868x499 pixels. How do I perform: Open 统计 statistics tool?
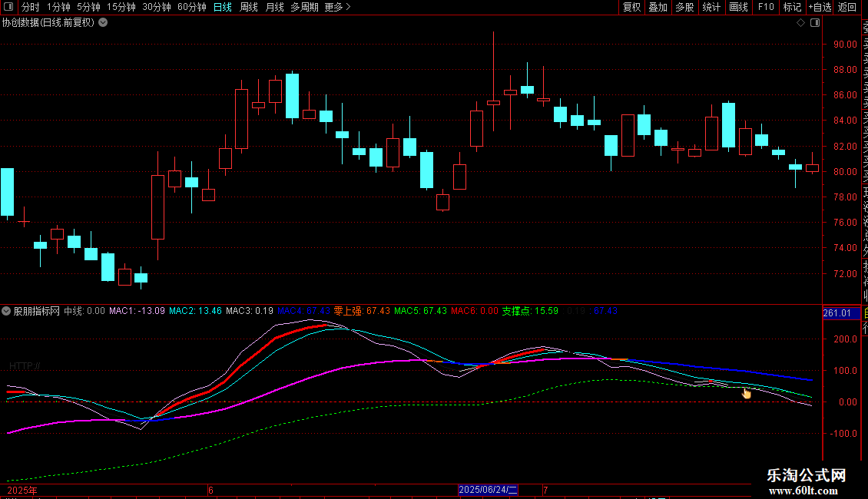point(711,8)
